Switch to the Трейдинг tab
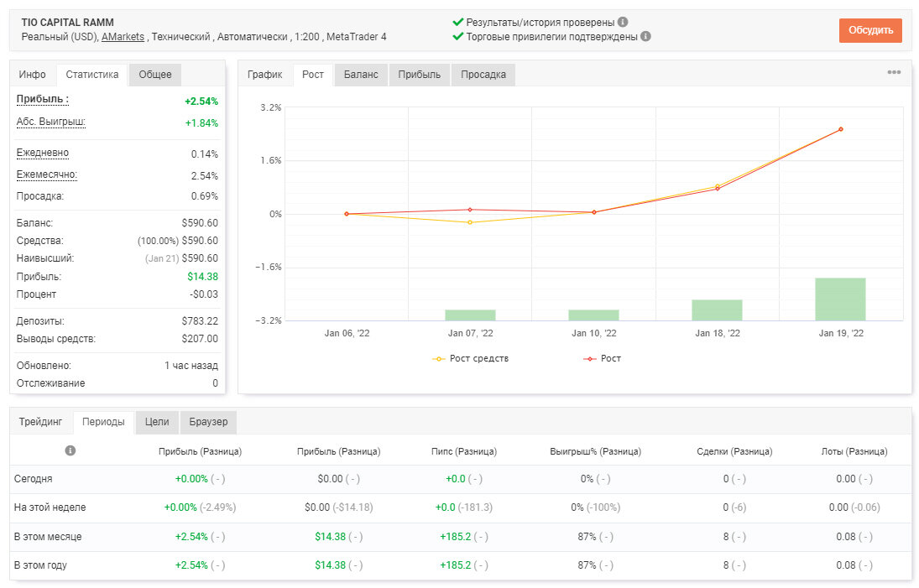The width and height of the screenshot is (919, 588). coord(40,422)
